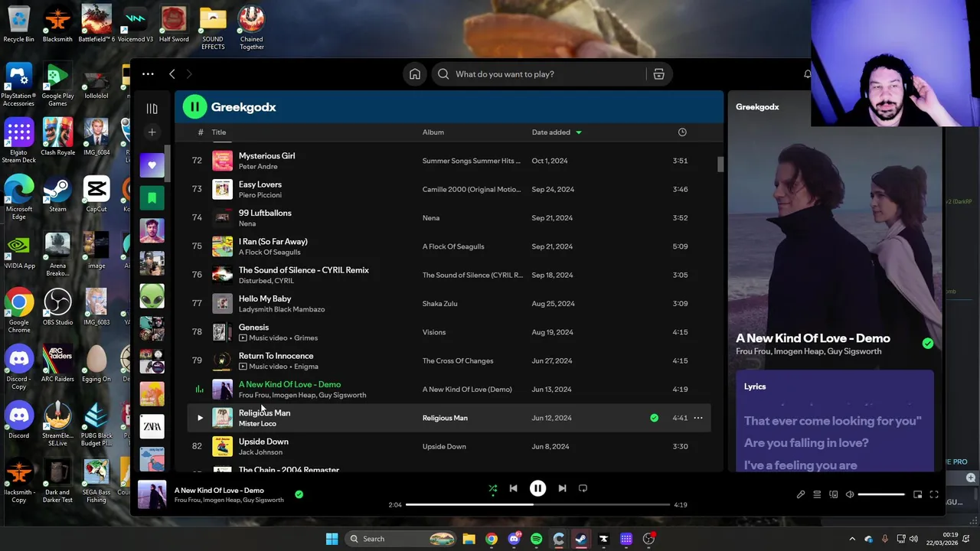980x551 pixels.
Task: Mute with the volume speaker icon
Action: (850, 495)
